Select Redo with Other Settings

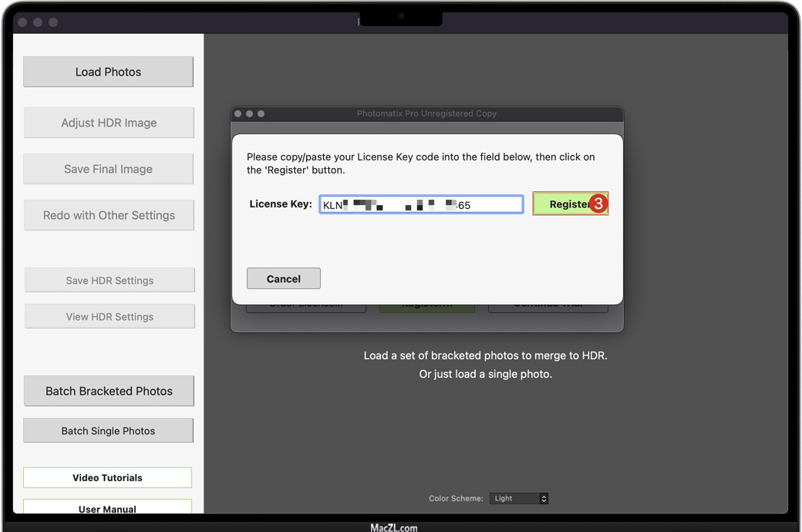pos(109,215)
